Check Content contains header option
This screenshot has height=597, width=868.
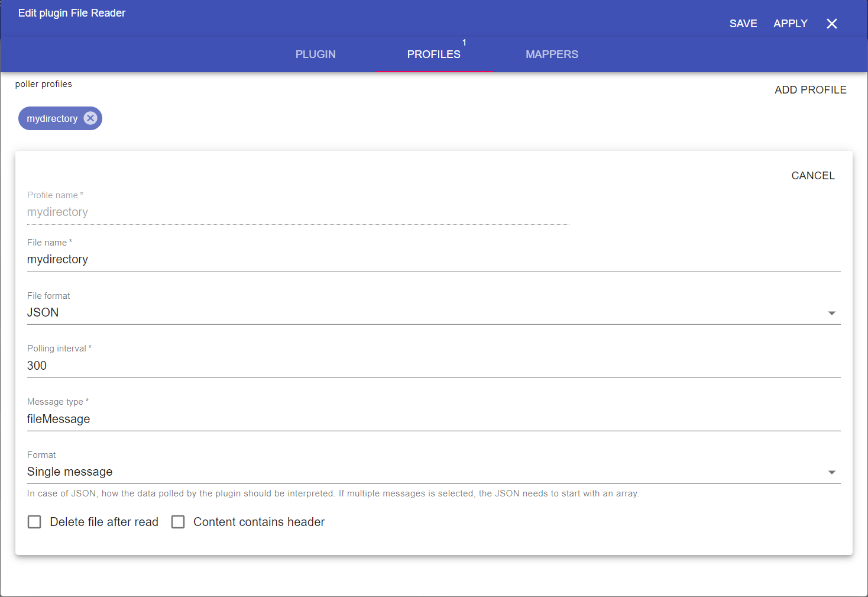click(x=178, y=522)
